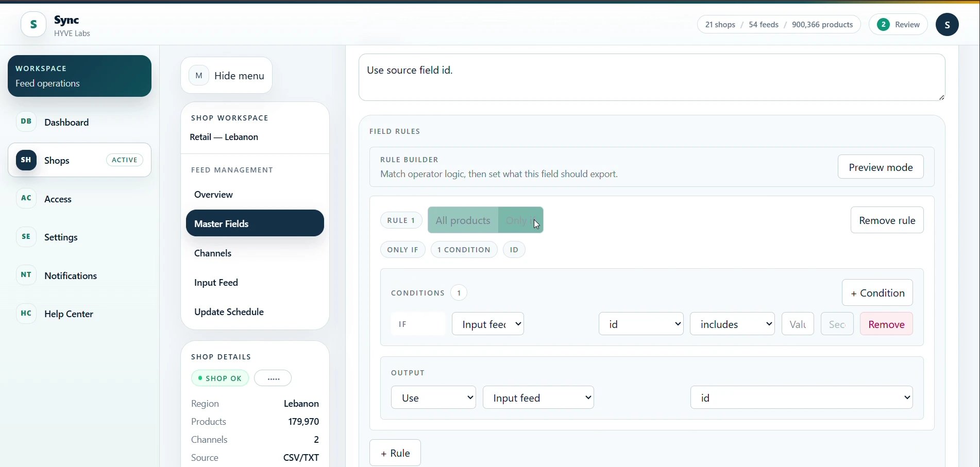Click the Shops SH icon
980x467 pixels.
[x=26, y=160]
